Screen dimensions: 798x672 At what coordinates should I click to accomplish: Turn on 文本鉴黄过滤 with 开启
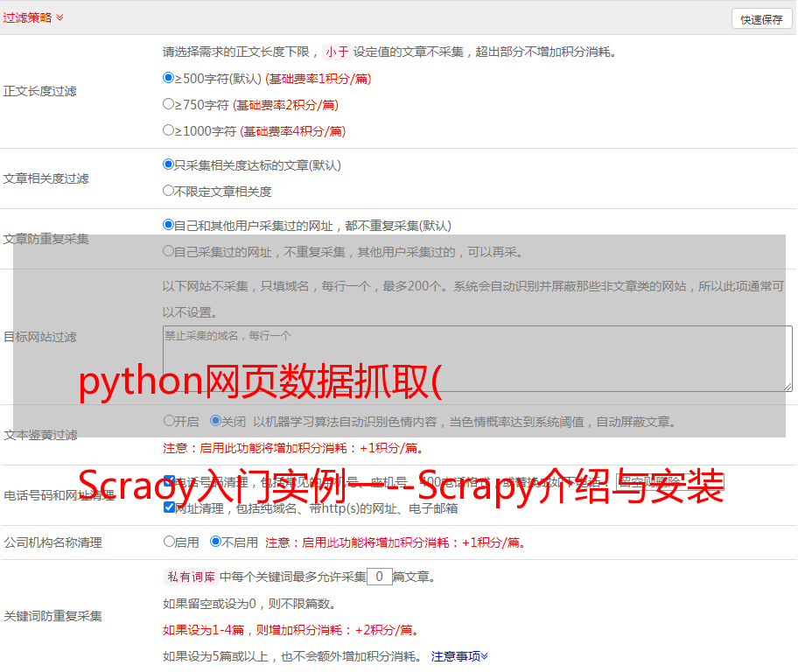point(169,421)
